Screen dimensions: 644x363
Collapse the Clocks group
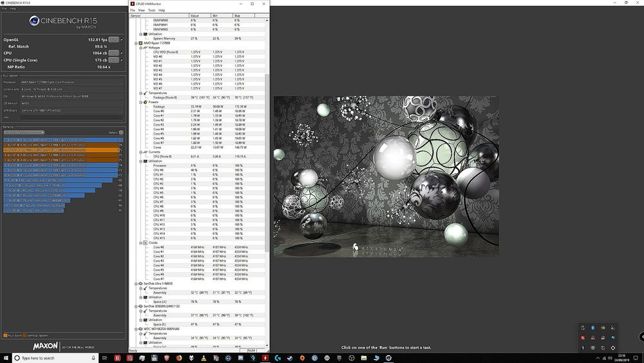pyautogui.click(x=140, y=243)
